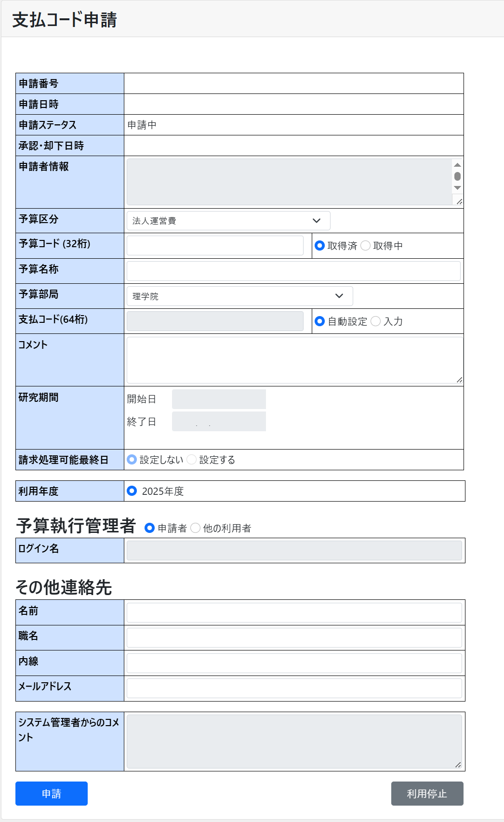Select the 取得中 radio button
Viewport: 504px width, 822px height.
click(366, 246)
